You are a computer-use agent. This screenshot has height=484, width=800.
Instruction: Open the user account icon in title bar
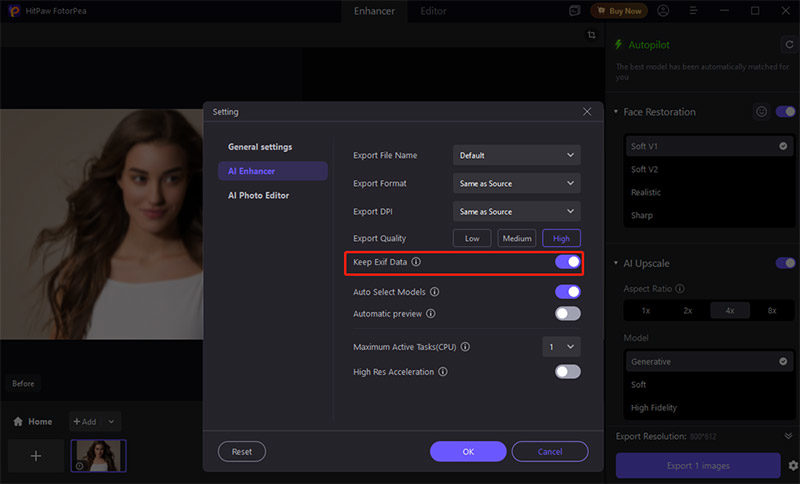point(662,11)
